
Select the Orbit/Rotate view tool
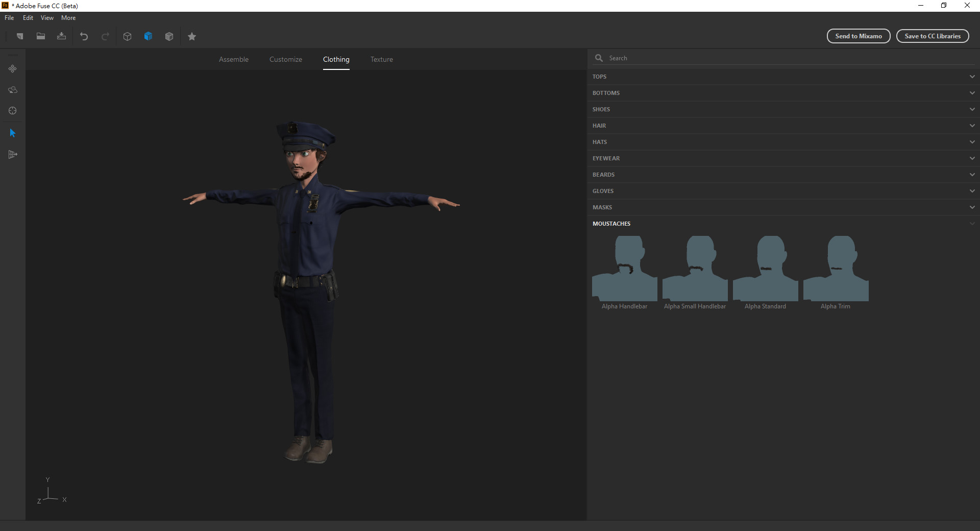(13, 90)
